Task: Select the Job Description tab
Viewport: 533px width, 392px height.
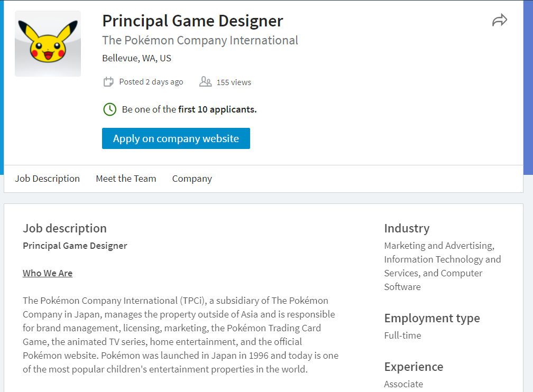Action: pos(47,179)
